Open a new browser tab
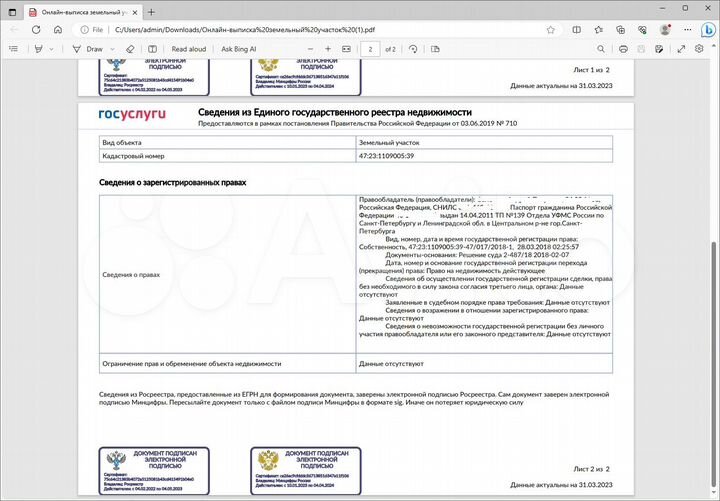The width and height of the screenshot is (720, 501). click(x=151, y=12)
